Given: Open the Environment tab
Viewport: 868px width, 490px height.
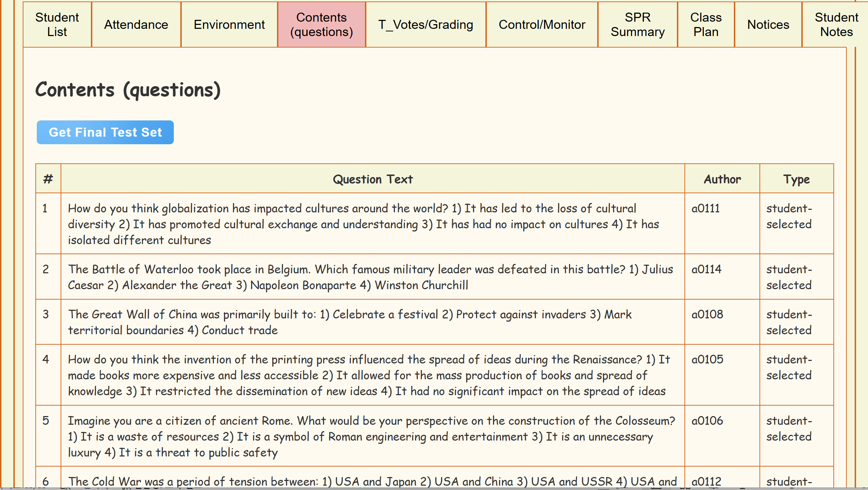Looking at the screenshot, I should point(229,25).
